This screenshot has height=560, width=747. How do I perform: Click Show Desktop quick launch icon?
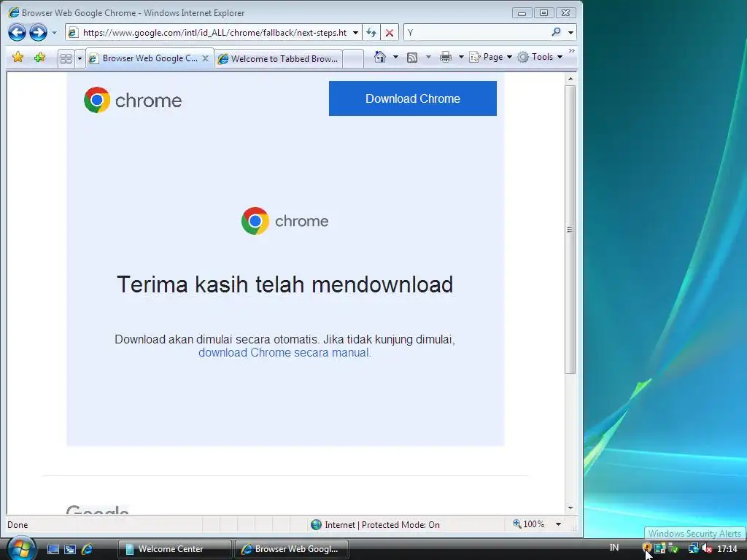click(x=53, y=550)
